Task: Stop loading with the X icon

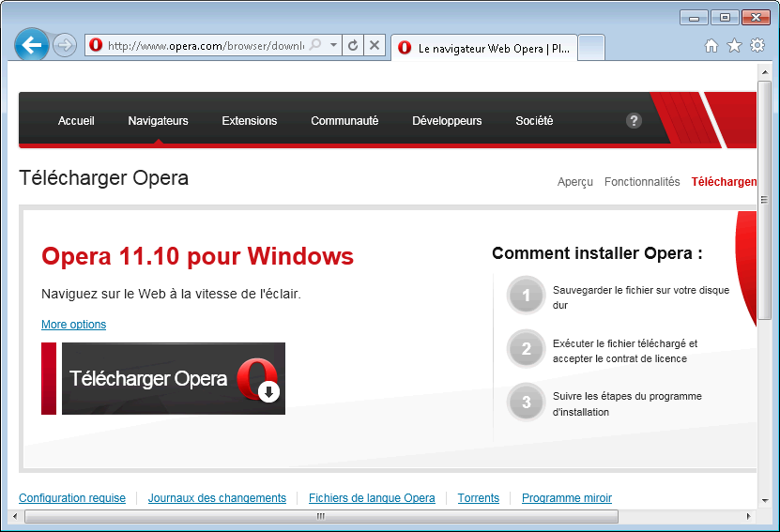Action: tap(375, 46)
